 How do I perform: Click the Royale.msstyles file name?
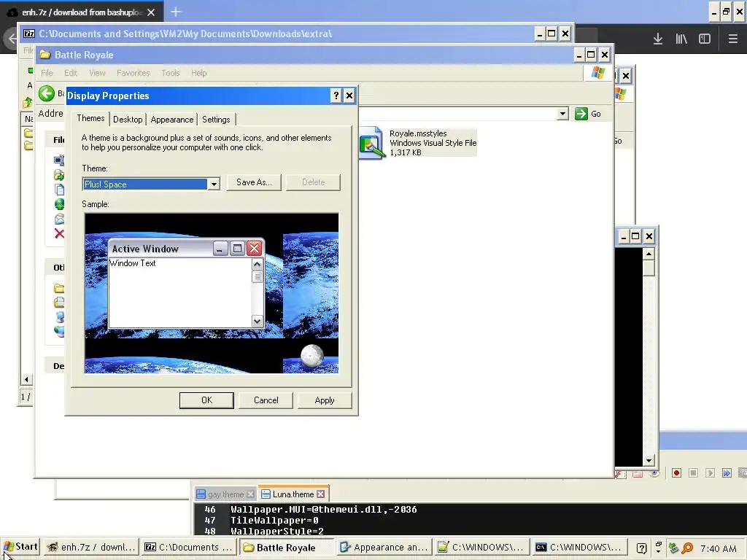(418, 134)
